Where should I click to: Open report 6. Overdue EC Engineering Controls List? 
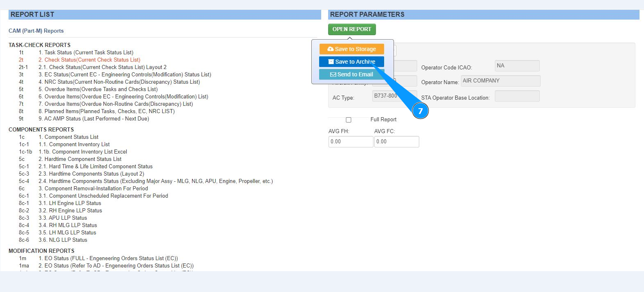[x=123, y=96]
